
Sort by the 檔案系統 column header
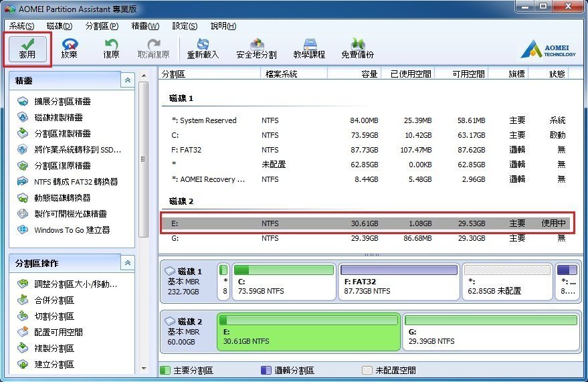pyautogui.click(x=294, y=74)
